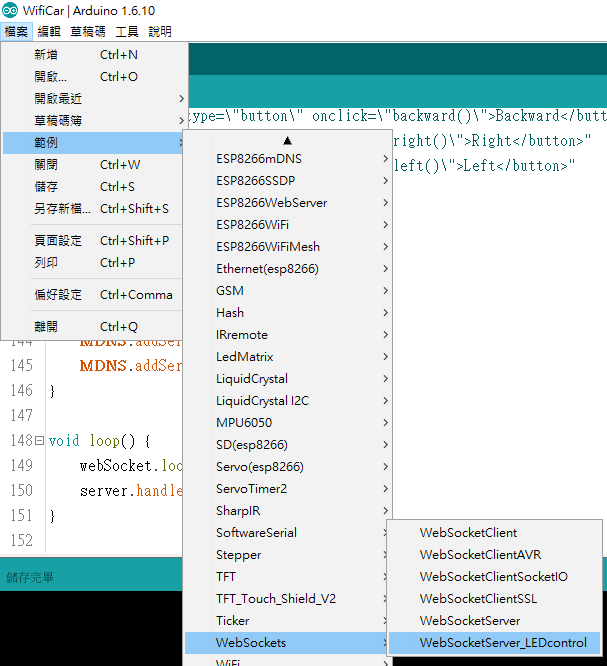Expand ESP8266SSDP examples
This screenshot has width=607, height=666.
(x=288, y=181)
